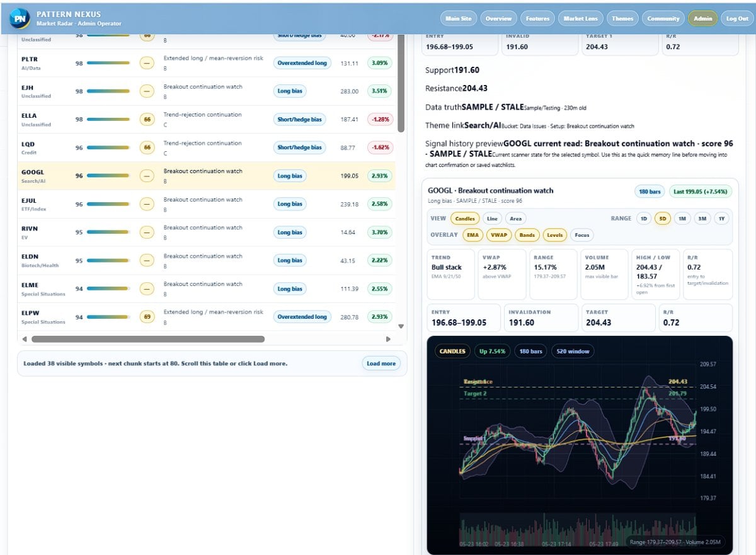The image size is (756, 555).
Task: Toggle the Bands overlay
Action: pyautogui.click(x=527, y=235)
